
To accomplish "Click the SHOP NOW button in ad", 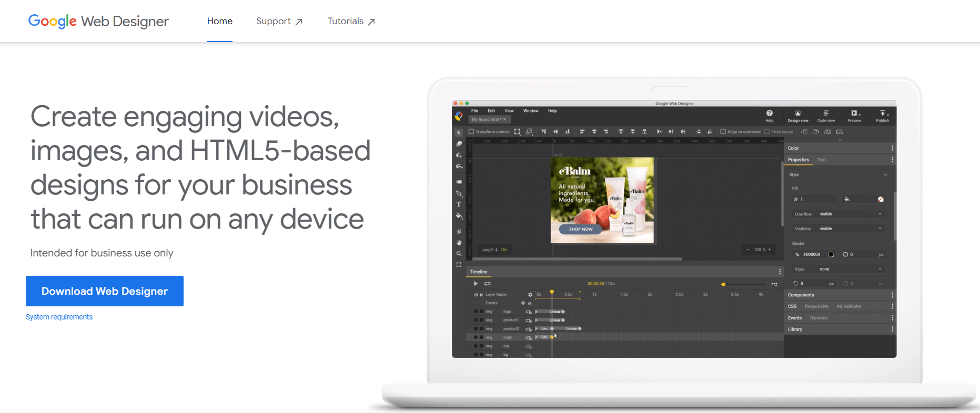I will click(581, 229).
